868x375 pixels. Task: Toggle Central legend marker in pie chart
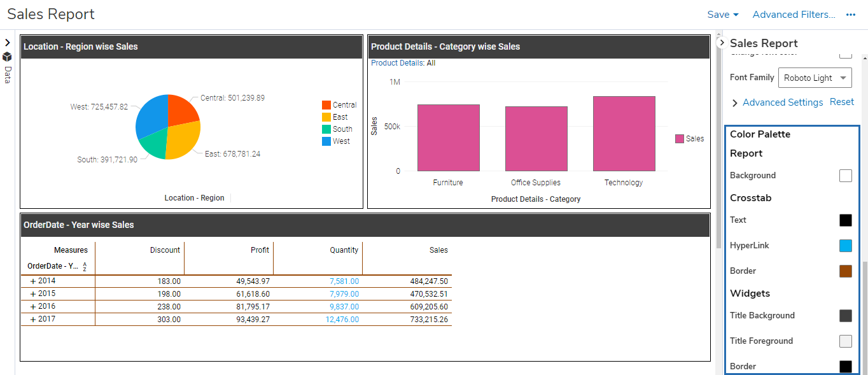point(326,105)
